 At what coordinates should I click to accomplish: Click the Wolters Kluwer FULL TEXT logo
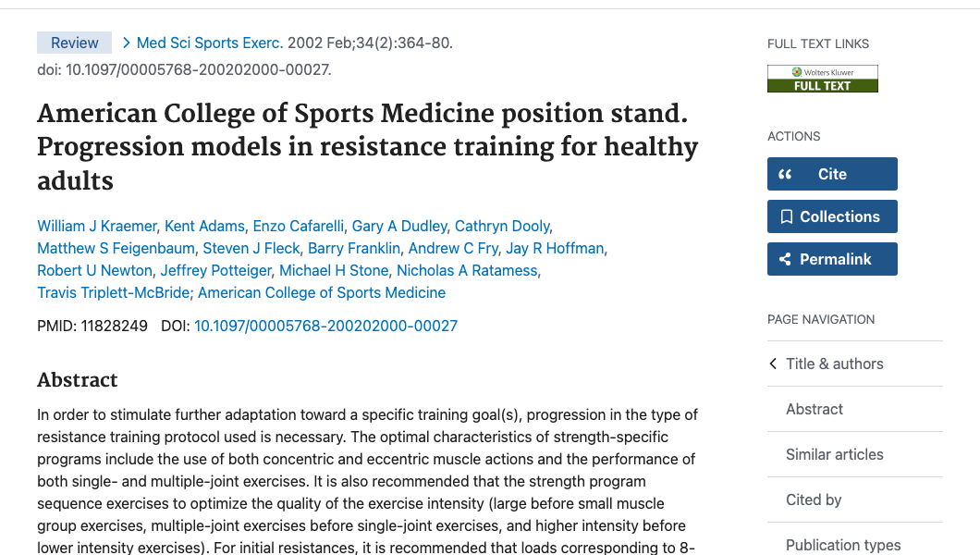tap(822, 78)
